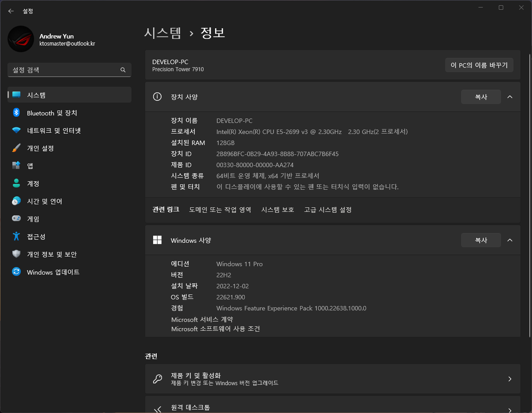Click the Bluetooth icon in sidebar

click(16, 113)
